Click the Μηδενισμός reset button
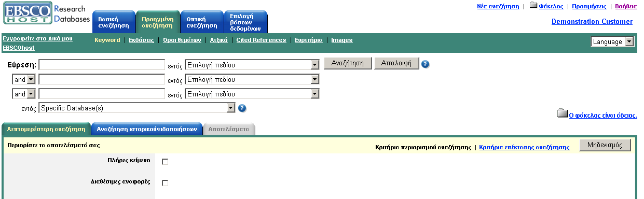 (x=605, y=145)
